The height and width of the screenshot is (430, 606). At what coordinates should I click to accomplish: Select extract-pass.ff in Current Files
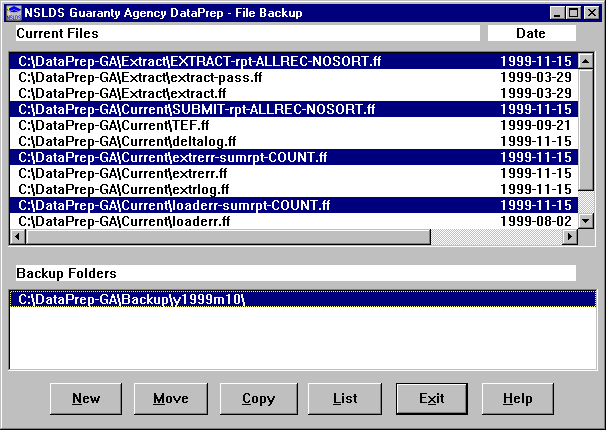point(294,77)
